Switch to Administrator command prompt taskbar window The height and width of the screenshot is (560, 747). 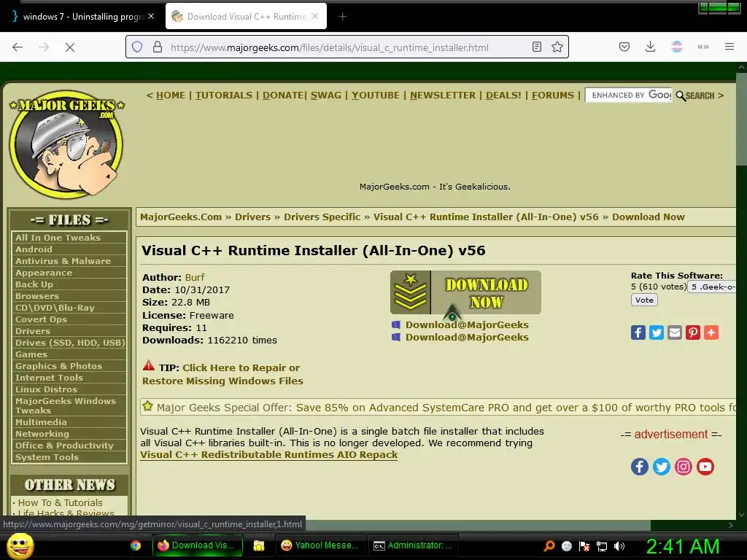pos(413,545)
